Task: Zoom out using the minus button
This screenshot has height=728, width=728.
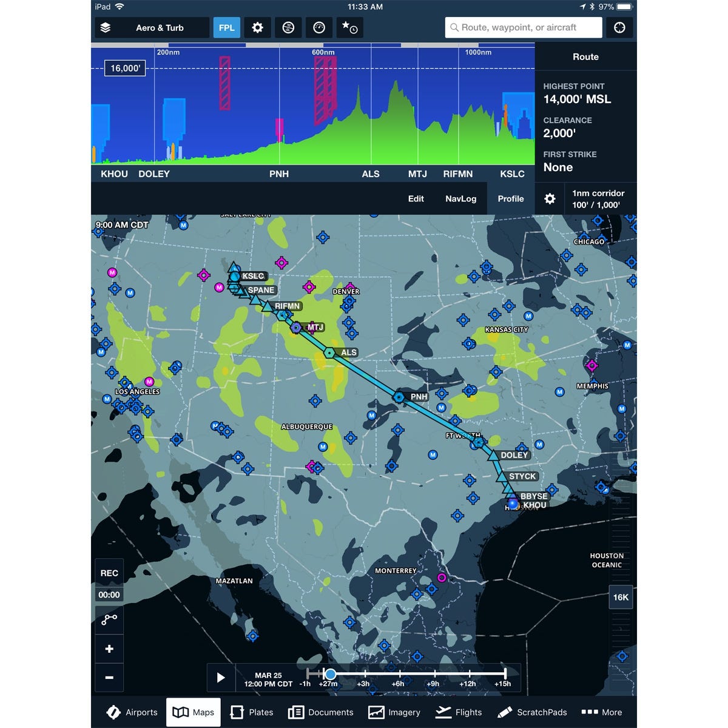Action: coord(109,678)
